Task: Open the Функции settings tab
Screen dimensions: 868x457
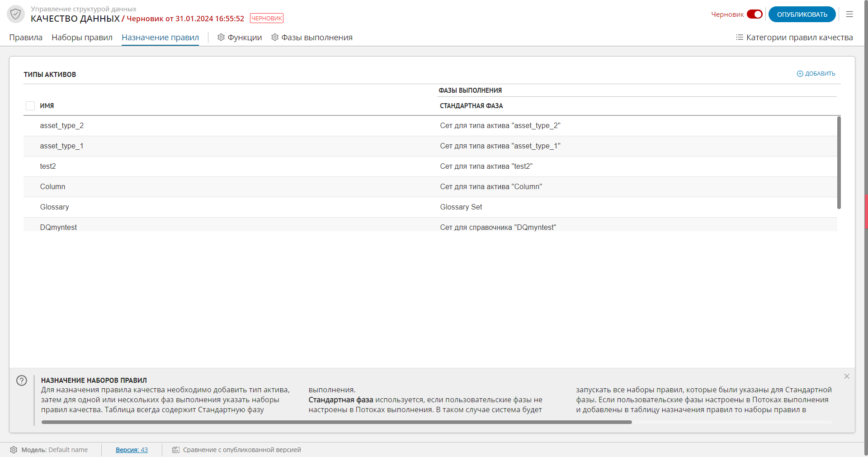Action: coord(240,38)
